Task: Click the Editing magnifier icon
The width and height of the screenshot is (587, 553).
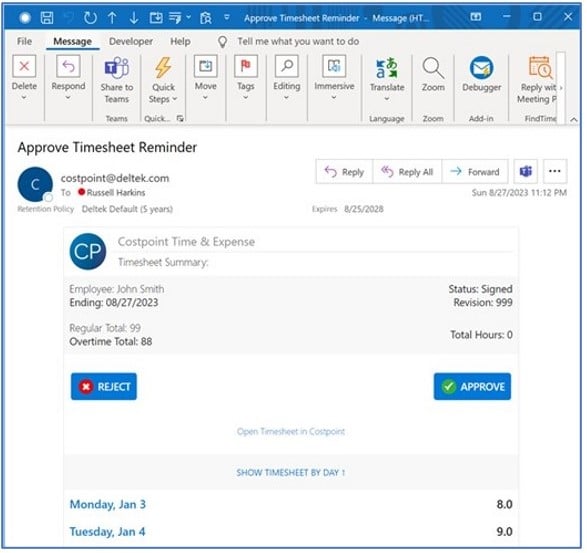Action: (287, 66)
